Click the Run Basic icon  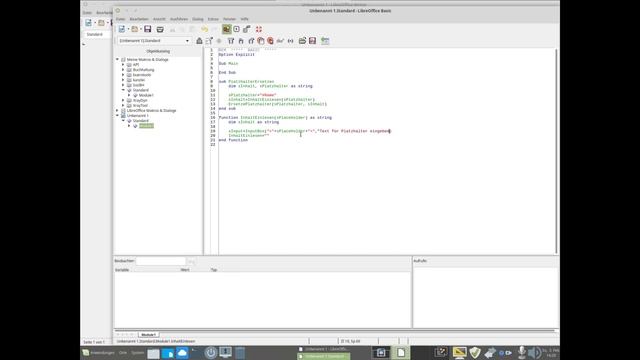[x=209, y=41]
